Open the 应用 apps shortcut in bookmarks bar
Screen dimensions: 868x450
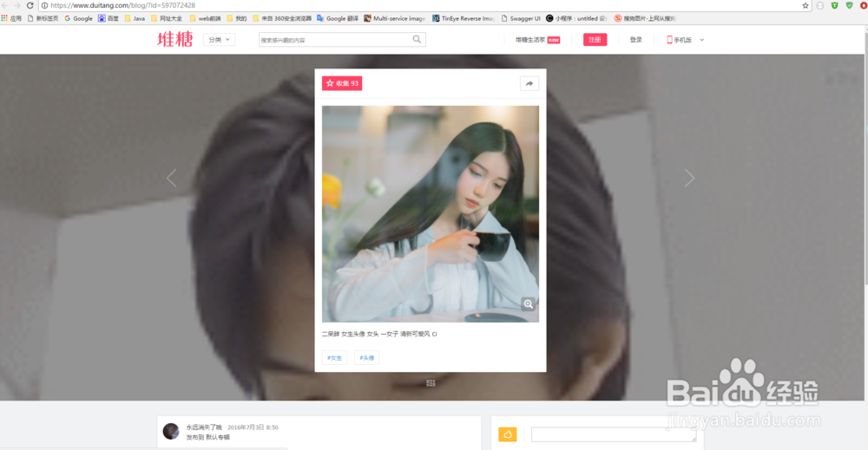tap(11, 18)
